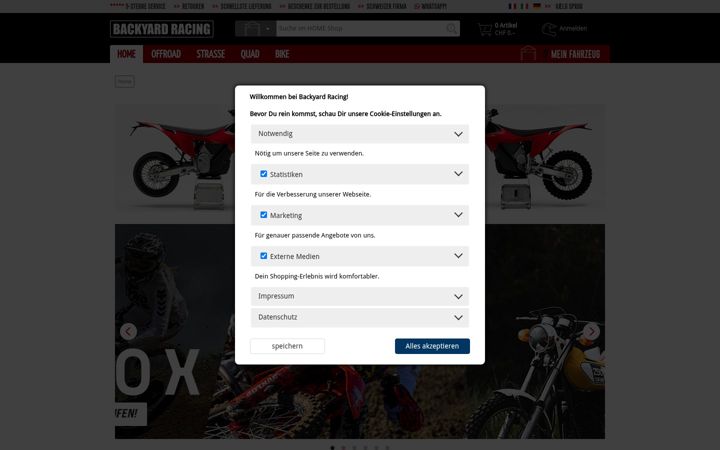Show next slide with right arrow
The height and width of the screenshot is (450, 720).
point(591,332)
